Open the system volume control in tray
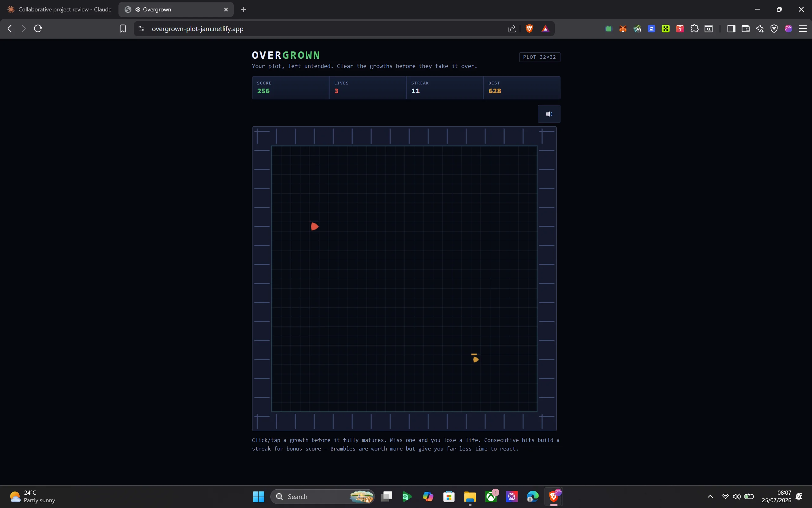This screenshot has width=812, height=508. tap(737, 497)
